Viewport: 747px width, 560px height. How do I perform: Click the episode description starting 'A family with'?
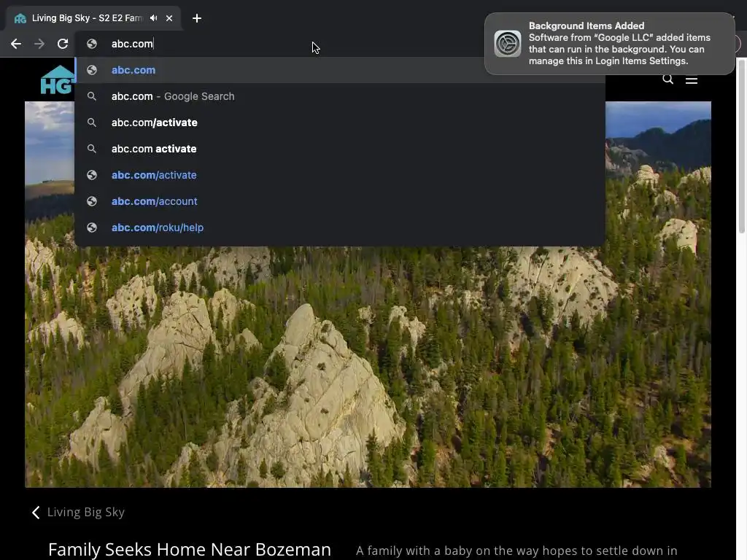pos(516,551)
